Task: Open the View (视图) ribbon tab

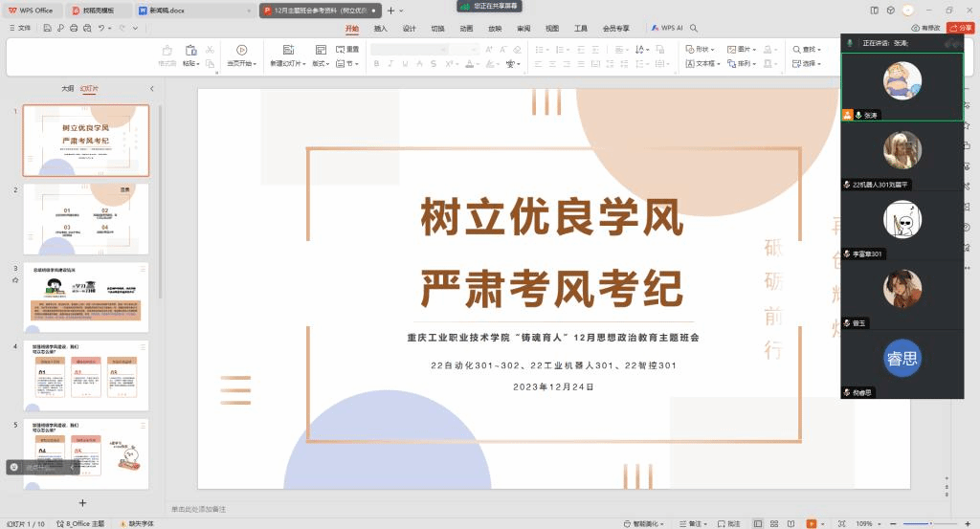Action: pos(552,28)
